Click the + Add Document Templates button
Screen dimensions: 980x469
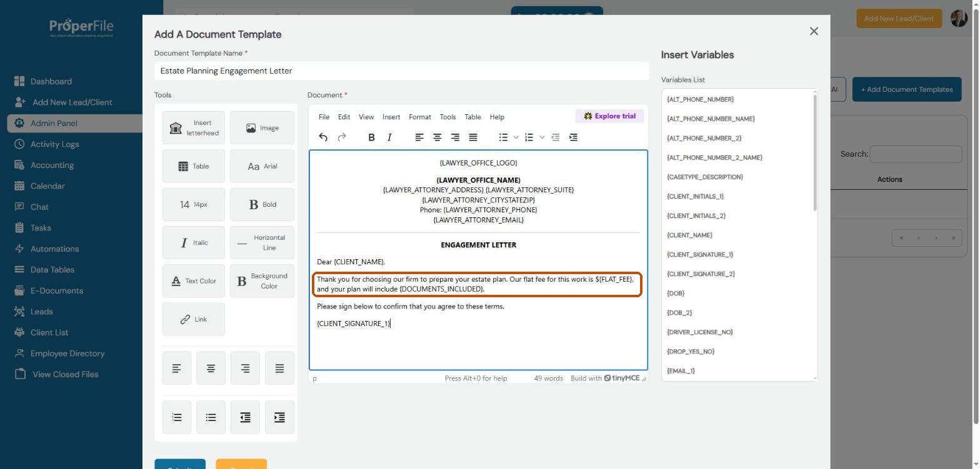(x=907, y=89)
